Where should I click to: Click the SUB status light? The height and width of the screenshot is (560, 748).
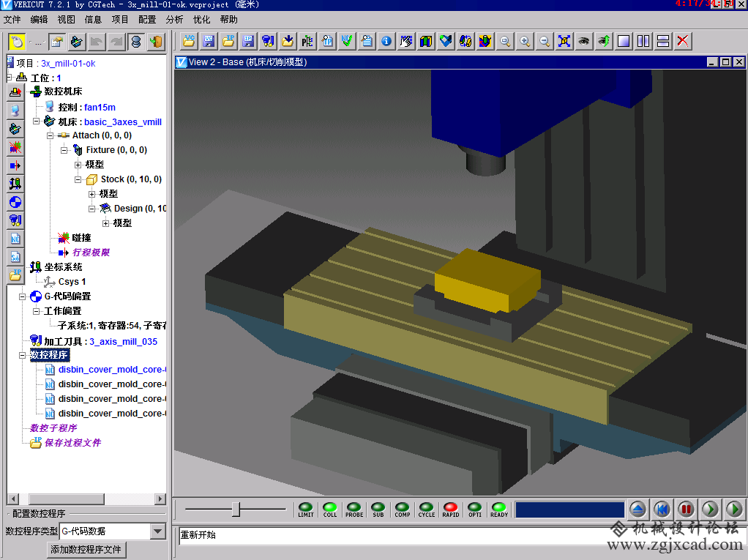tap(378, 509)
